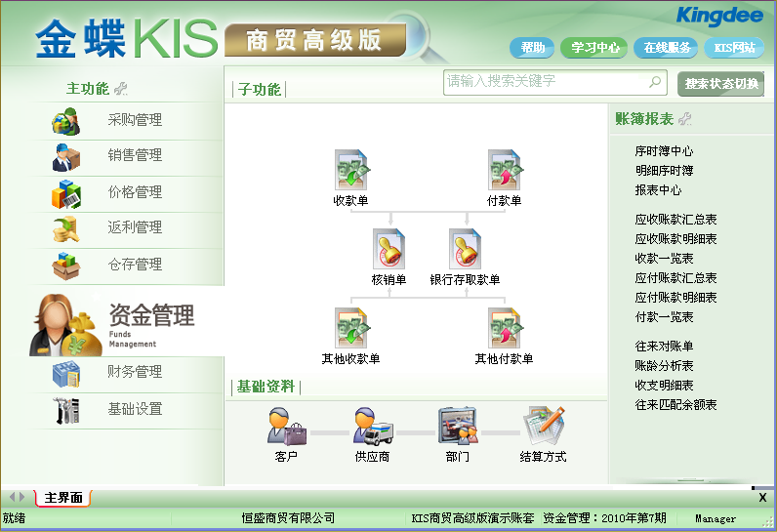The height and width of the screenshot is (532, 777).
Task: Click the 搜索状态切换 toggle button
Action: pos(721,84)
